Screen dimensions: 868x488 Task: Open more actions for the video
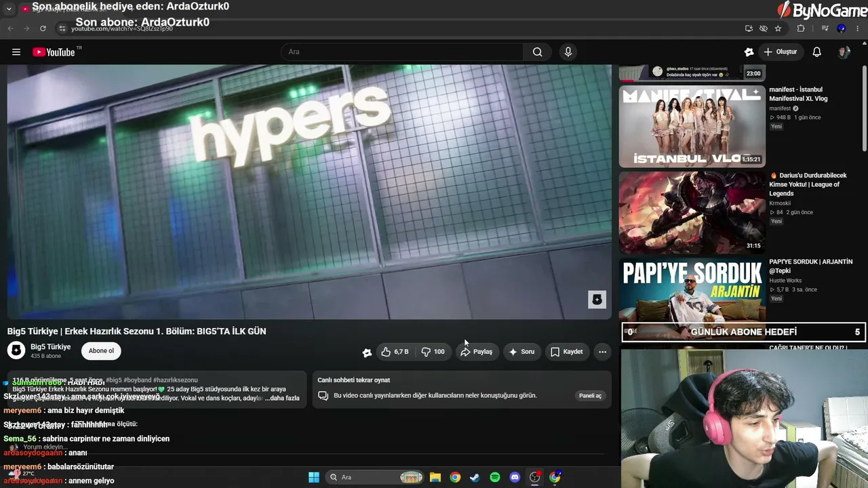pos(602,352)
